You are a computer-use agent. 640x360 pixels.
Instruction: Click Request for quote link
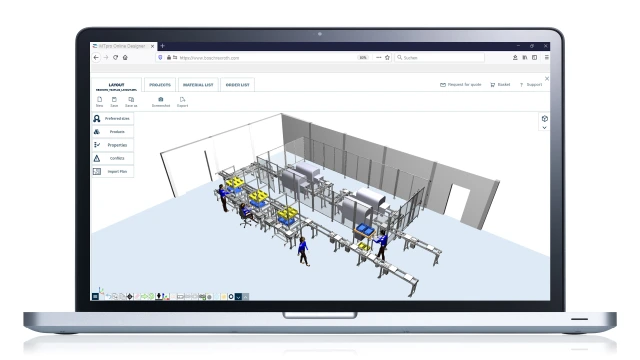460,84
